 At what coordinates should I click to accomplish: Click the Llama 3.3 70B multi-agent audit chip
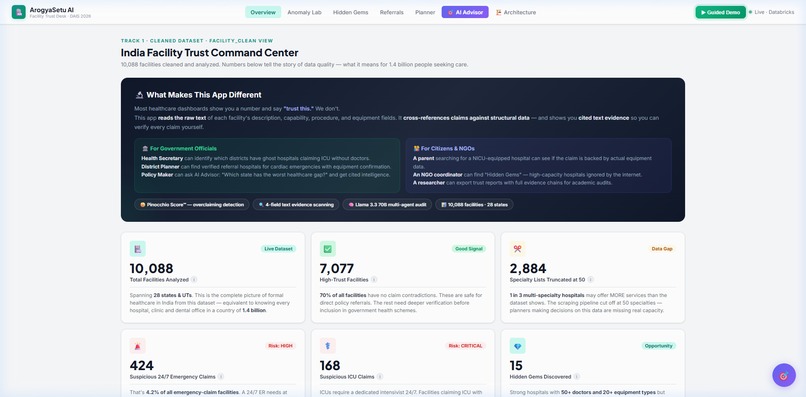pos(387,205)
